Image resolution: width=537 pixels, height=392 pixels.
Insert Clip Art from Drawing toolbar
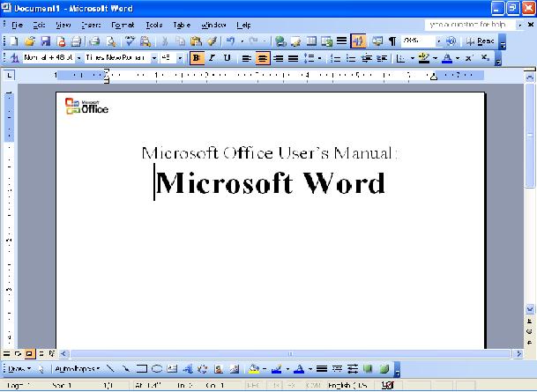pyautogui.click(x=219, y=369)
